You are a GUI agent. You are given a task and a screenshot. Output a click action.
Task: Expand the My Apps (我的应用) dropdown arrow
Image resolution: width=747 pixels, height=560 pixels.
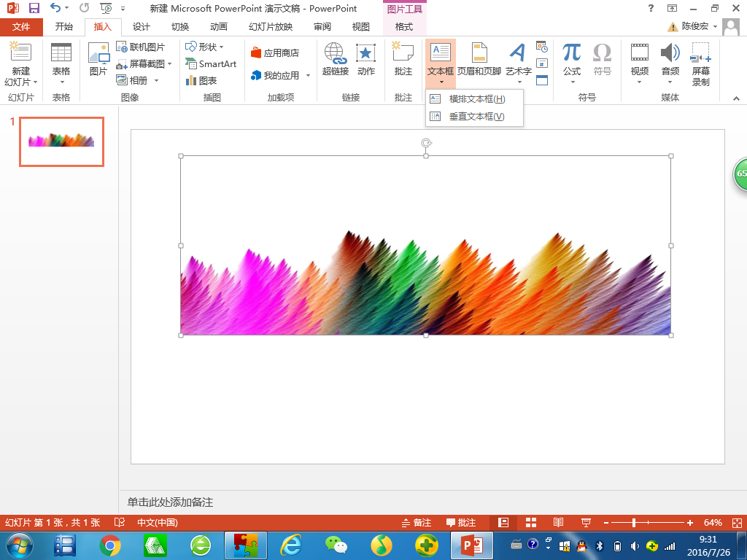tap(309, 75)
